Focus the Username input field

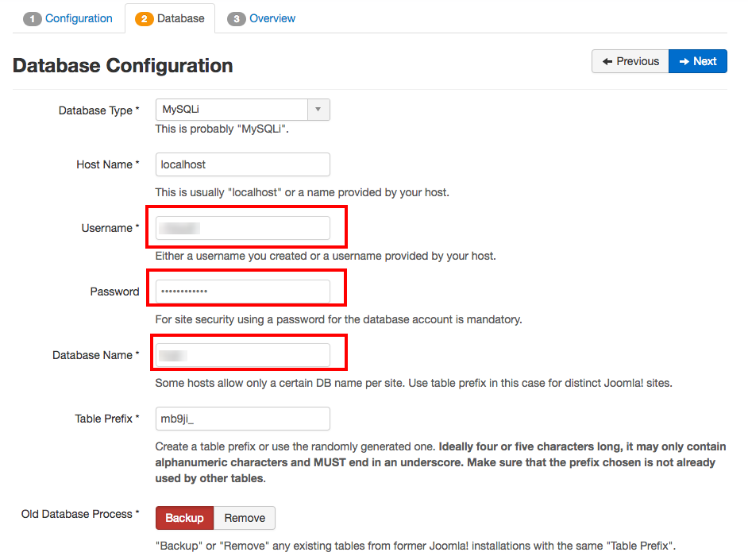242,228
